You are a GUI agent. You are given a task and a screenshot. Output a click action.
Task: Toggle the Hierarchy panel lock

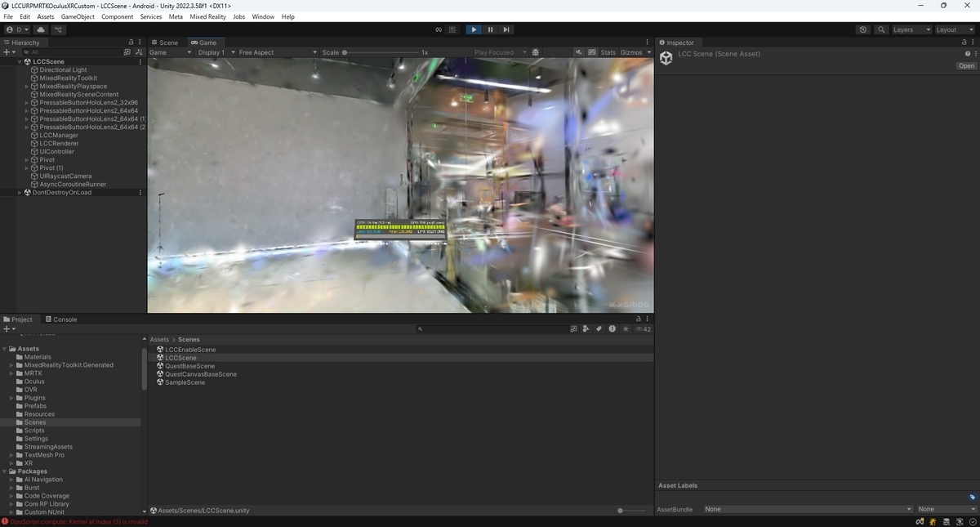(x=131, y=42)
